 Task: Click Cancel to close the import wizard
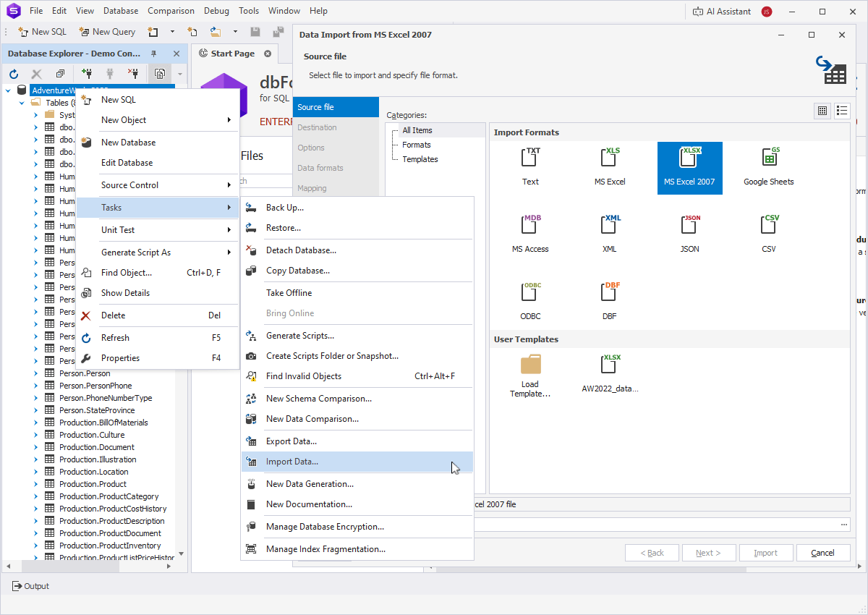[823, 552]
